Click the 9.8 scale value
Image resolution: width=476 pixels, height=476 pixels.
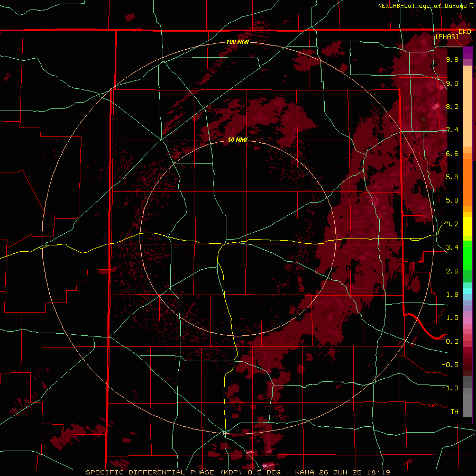point(452,59)
